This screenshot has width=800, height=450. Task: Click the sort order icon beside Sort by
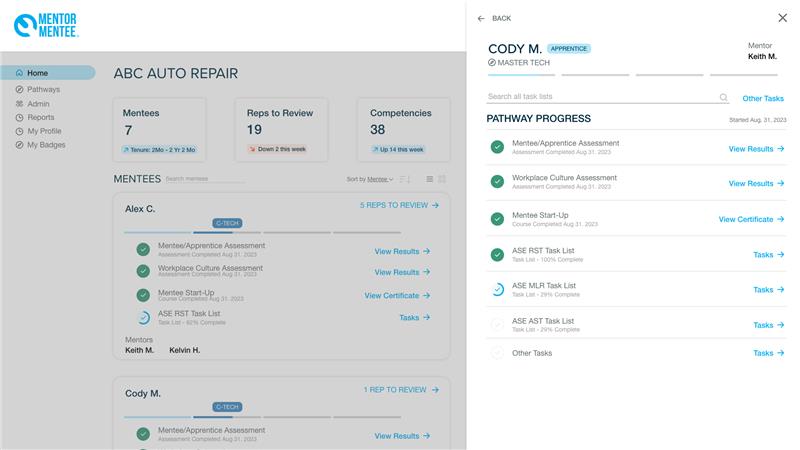[x=405, y=179]
